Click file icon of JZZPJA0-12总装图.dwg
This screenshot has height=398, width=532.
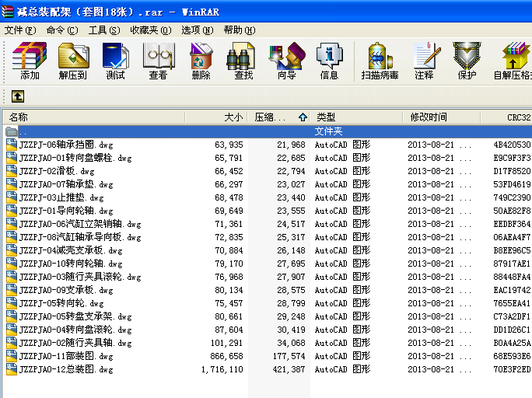[x=12, y=369]
